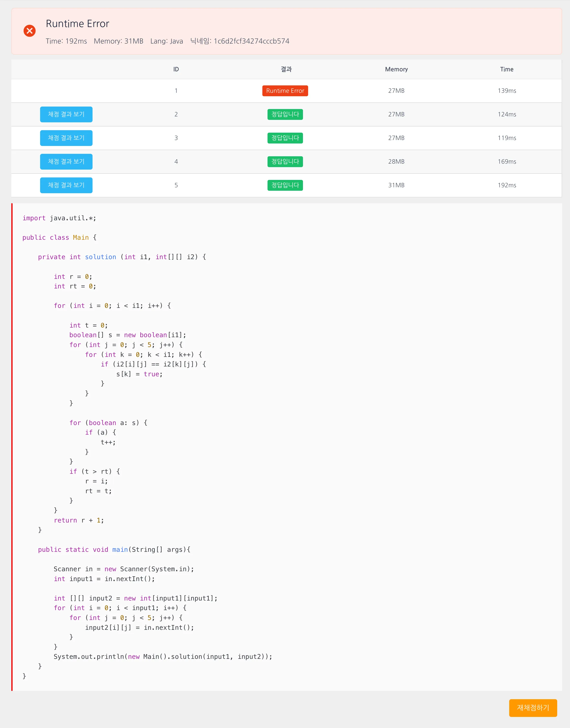The height and width of the screenshot is (728, 570).
Task: Open grading result for test case 3
Action: coord(66,138)
